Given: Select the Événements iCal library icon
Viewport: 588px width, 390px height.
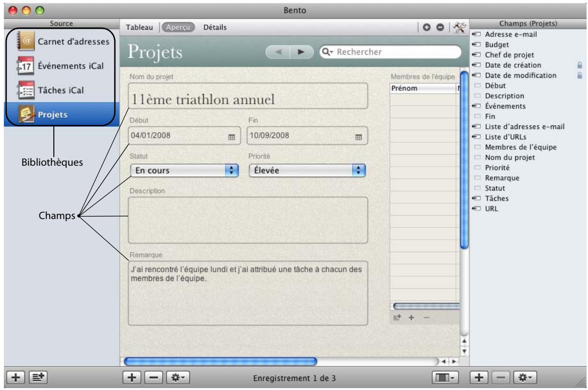Looking at the screenshot, I should click(x=25, y=66).
